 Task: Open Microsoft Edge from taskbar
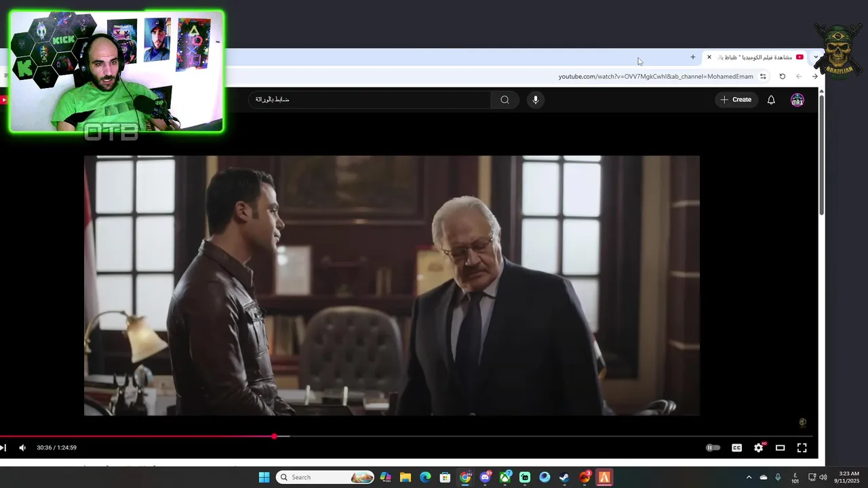[425, 477]
